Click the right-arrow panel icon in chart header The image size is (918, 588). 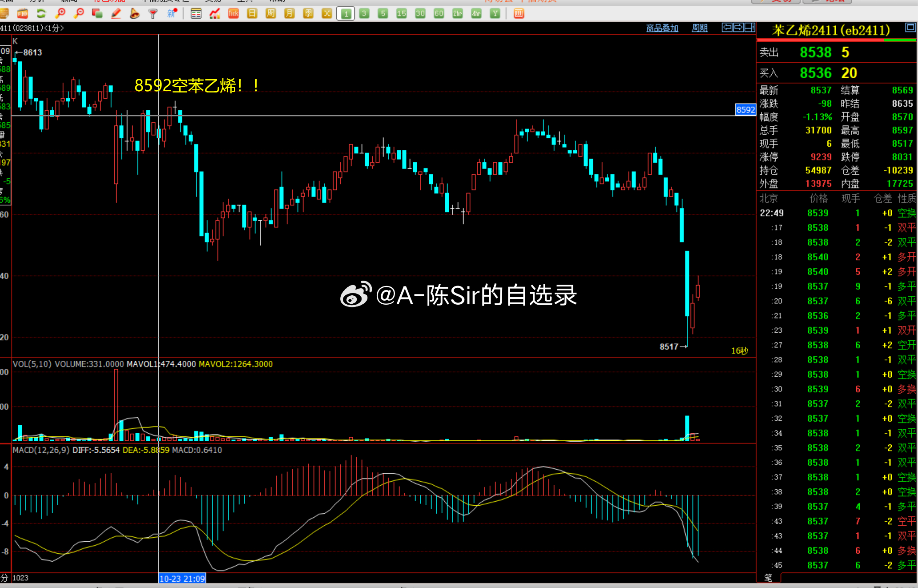[738, 28]
